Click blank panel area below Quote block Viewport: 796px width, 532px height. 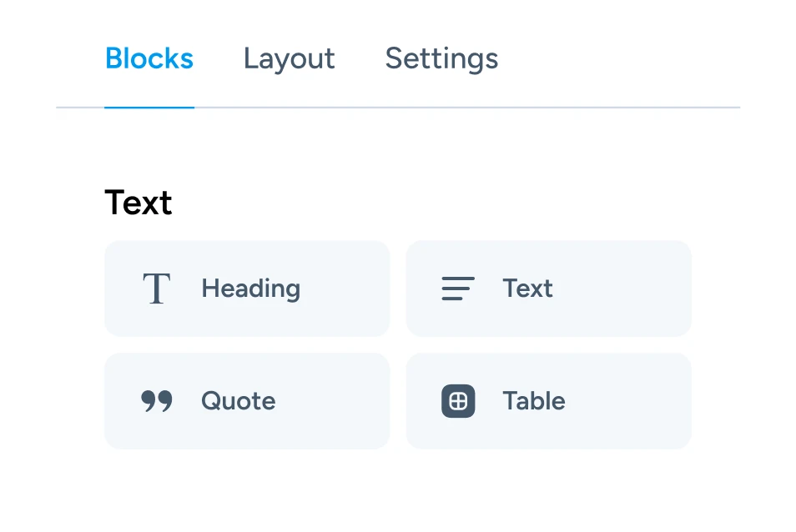tap(246, 492)
